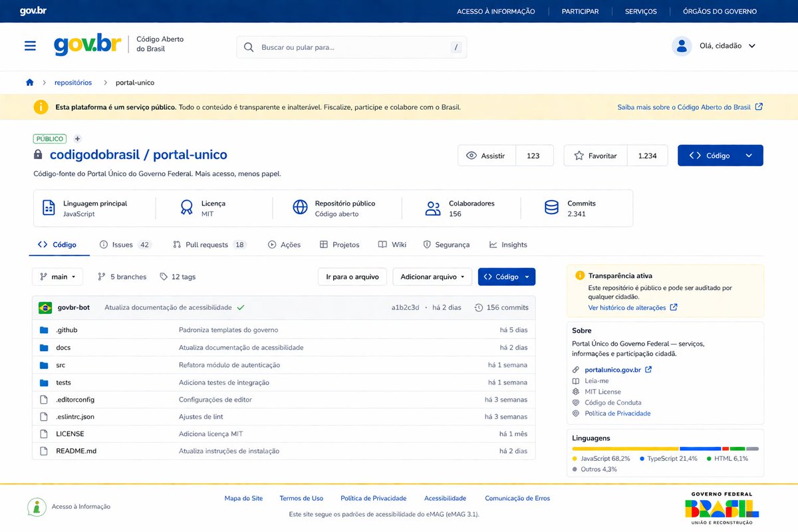
Task: Click the lock icon before repository name
Action: pos(38,155)
